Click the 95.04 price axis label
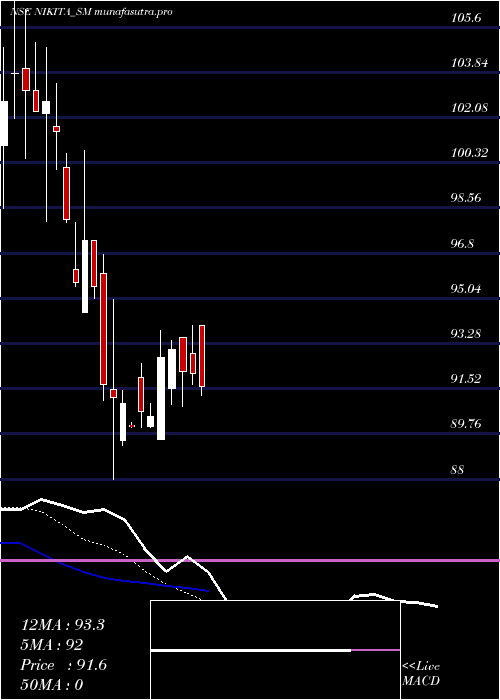This screenshot has width=500, height=700. (466, 289)
